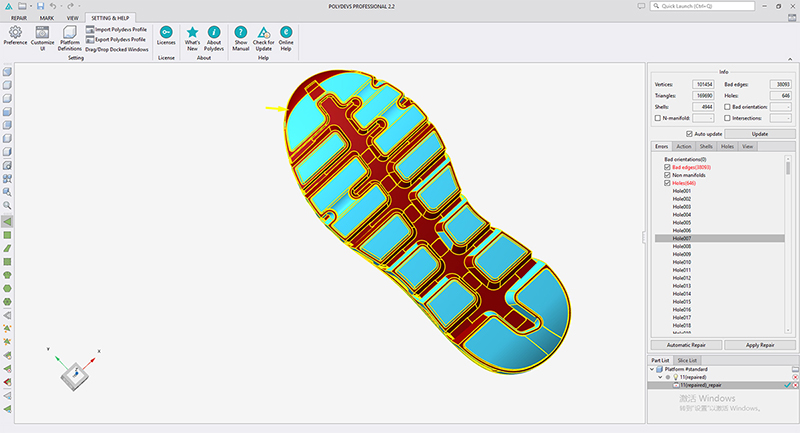The width and height of the screenshot is (800, 433).
Task: Switch to the REPAIR ribbon tab
Action: pyautogui.click(x=19, y=18)
